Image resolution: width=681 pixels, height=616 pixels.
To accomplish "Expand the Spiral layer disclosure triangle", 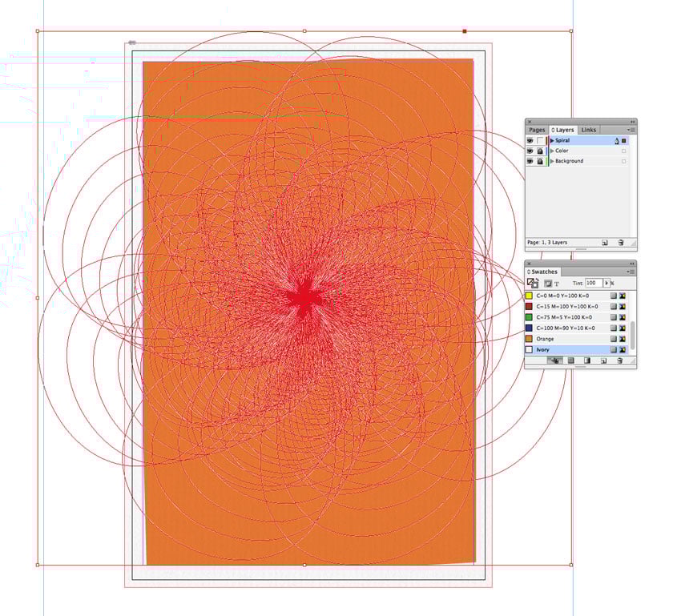I will [552, 141].
